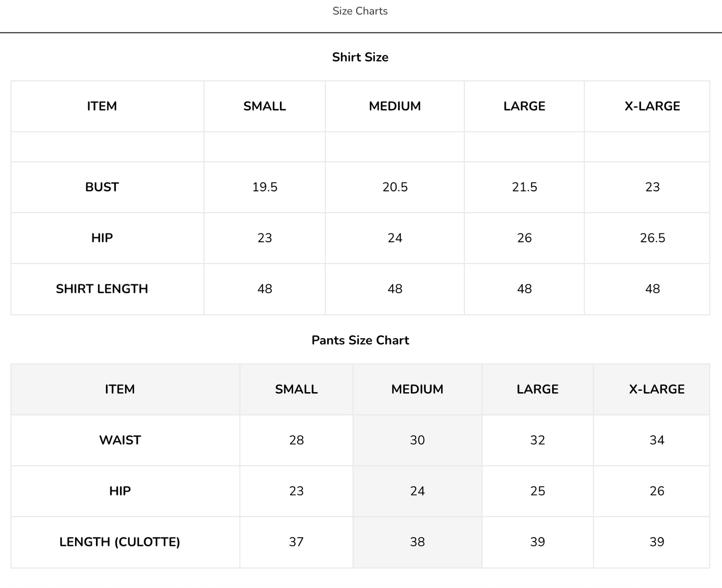Select bust value 19.5 for small
This screenshot has width=722, height=588.
pos(265,187)
